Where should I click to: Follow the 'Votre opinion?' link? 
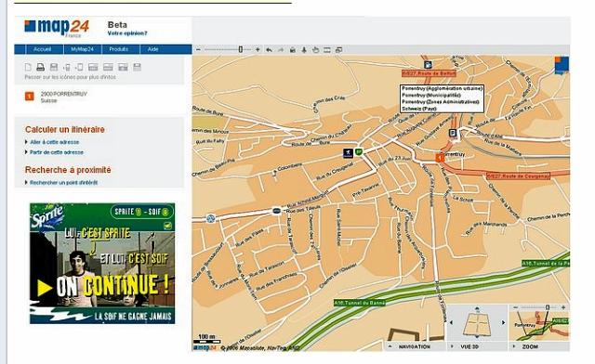coord(127,33)
